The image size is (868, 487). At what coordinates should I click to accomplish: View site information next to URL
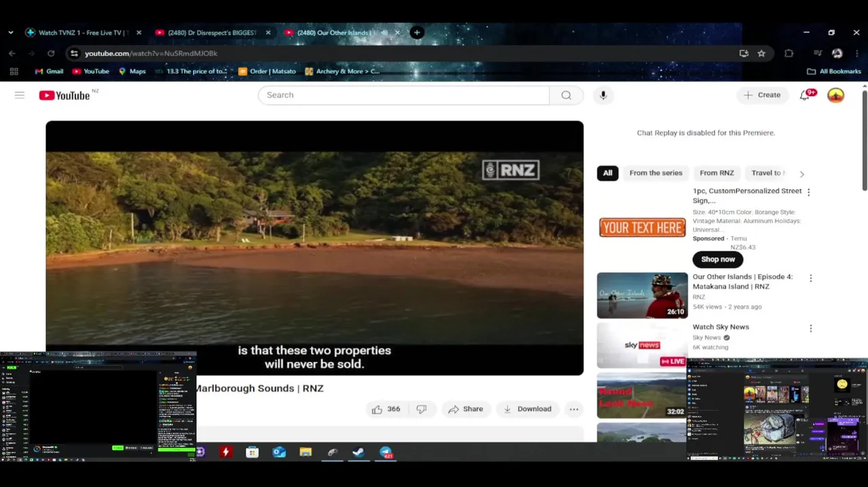(74, 53)
